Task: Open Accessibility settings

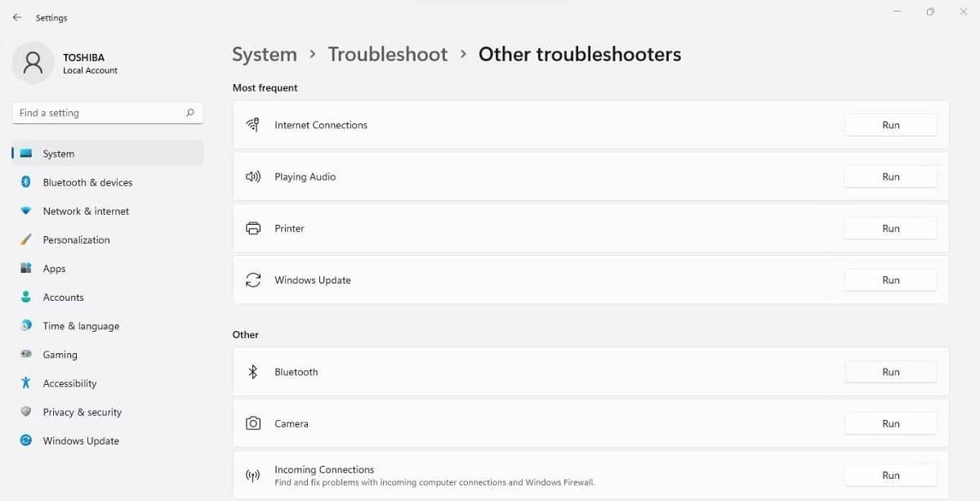Action: point(69,382)
